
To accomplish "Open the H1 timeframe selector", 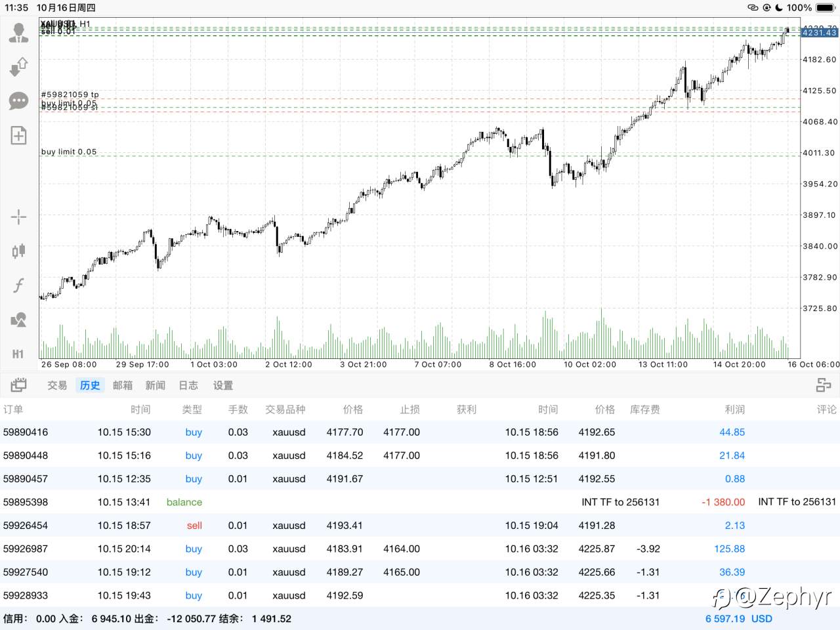I will (18, 354).
